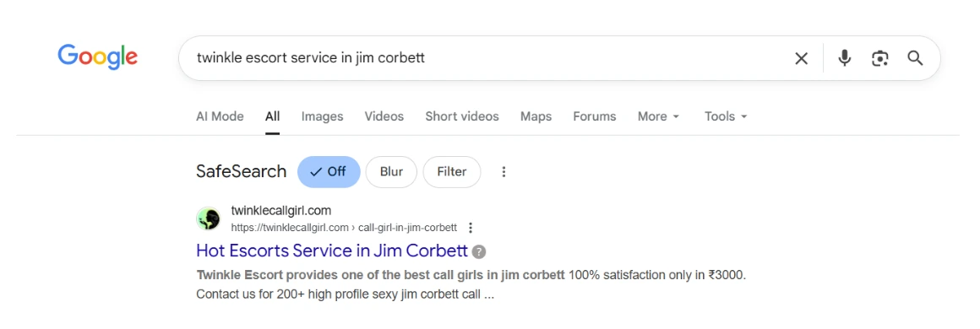The image size is (980, 329).
Task: Click the Google logo
Action: [97, 57]
